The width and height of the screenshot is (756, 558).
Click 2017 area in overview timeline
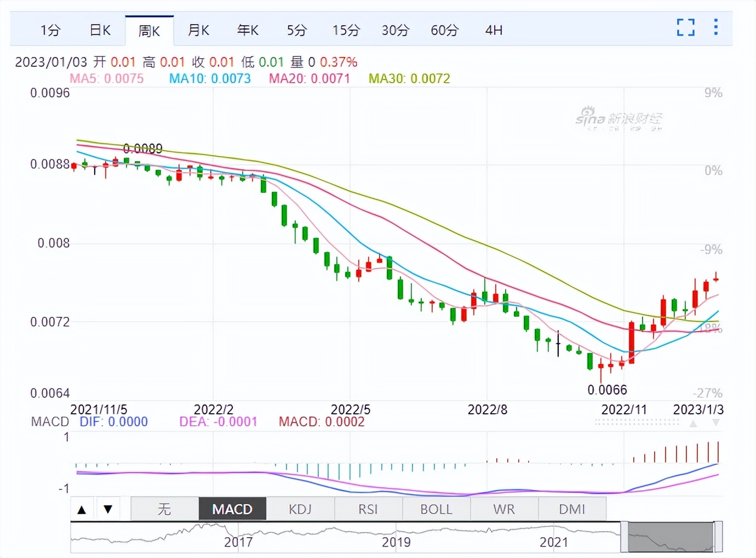238,542
